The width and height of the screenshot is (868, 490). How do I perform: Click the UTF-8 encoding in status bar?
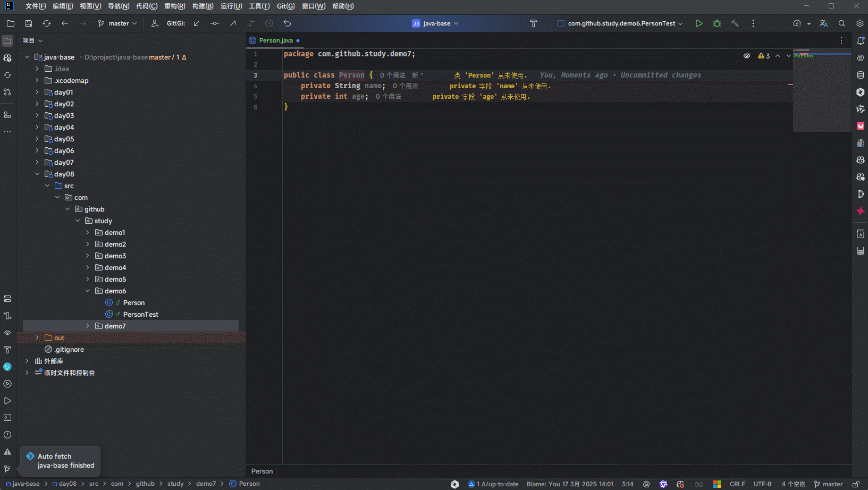point(762,484)
